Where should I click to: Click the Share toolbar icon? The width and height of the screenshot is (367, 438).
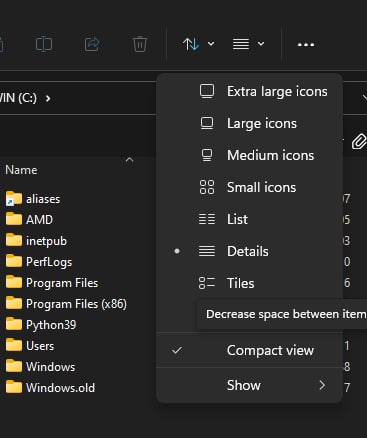tap(92, 44)
